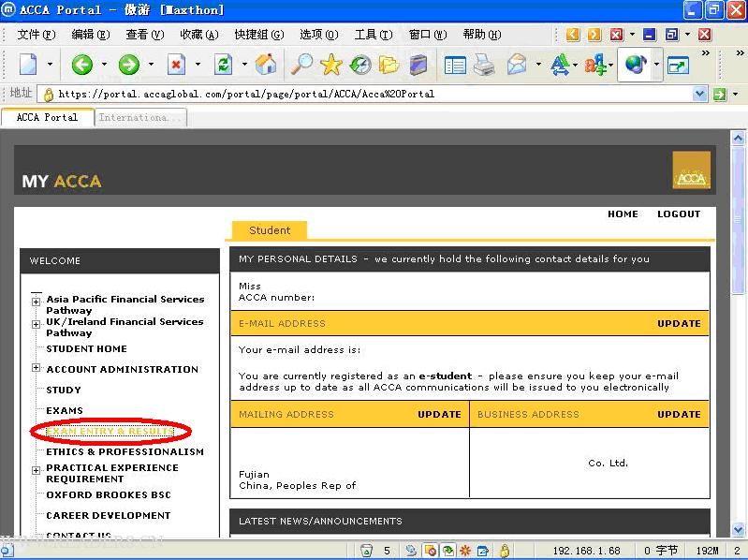Open the dropdown arrow next to new page icon
Viewport: 748px width, 560px height.
[50, 64]
